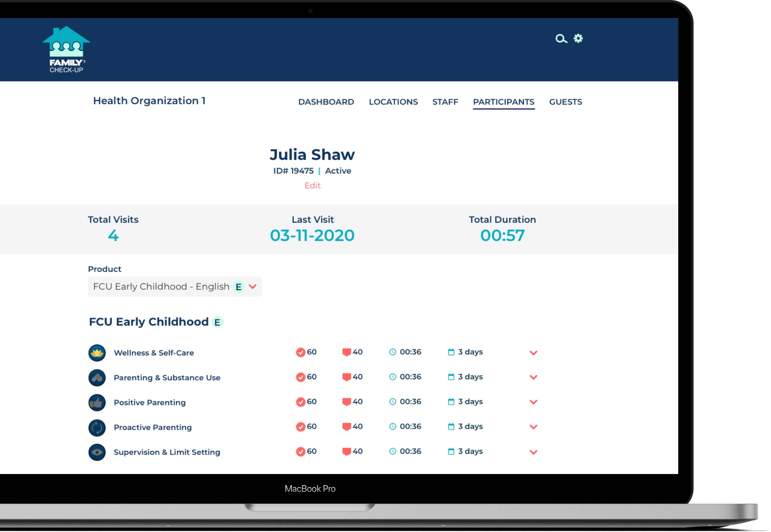Open the Locations tab
The width and height of the screenshot is (771, 532).
393,102
